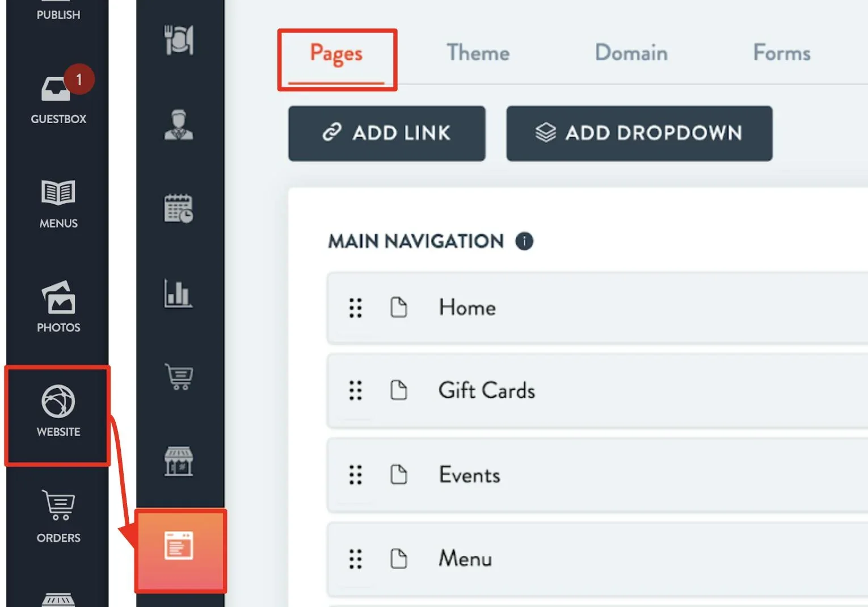
Task: Open the bar chart analytics icon
Action: [x=179, y=293]
